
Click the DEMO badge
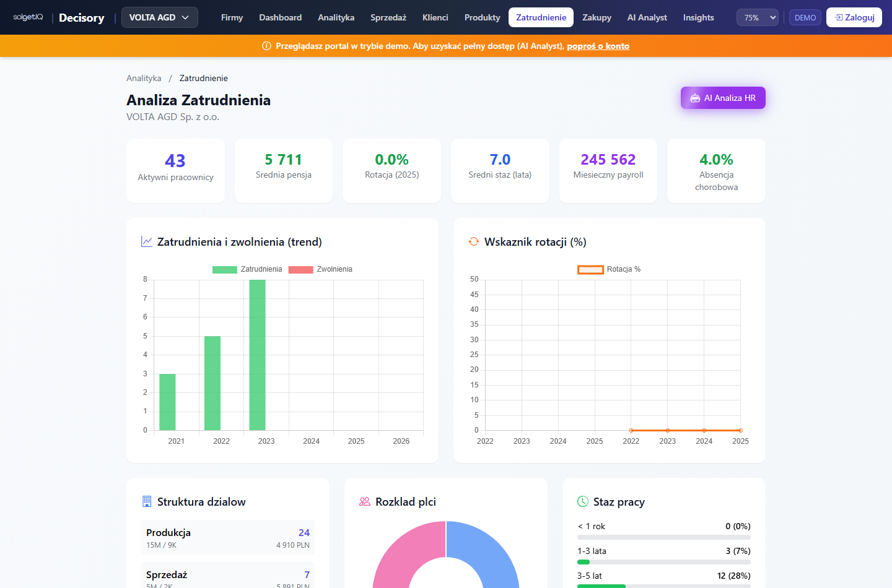[x=805, y=17]
